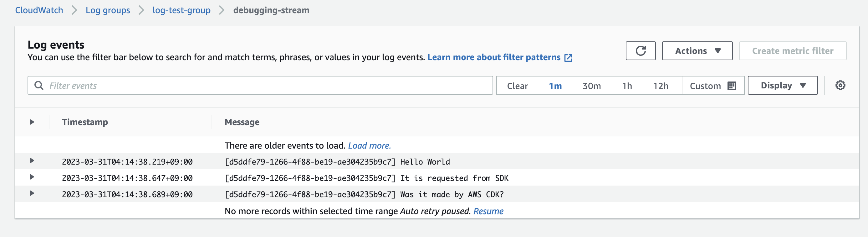Viewport: 868px width, 237px height.
Task: Select the 30m time range
Action: tap(591, 86)
